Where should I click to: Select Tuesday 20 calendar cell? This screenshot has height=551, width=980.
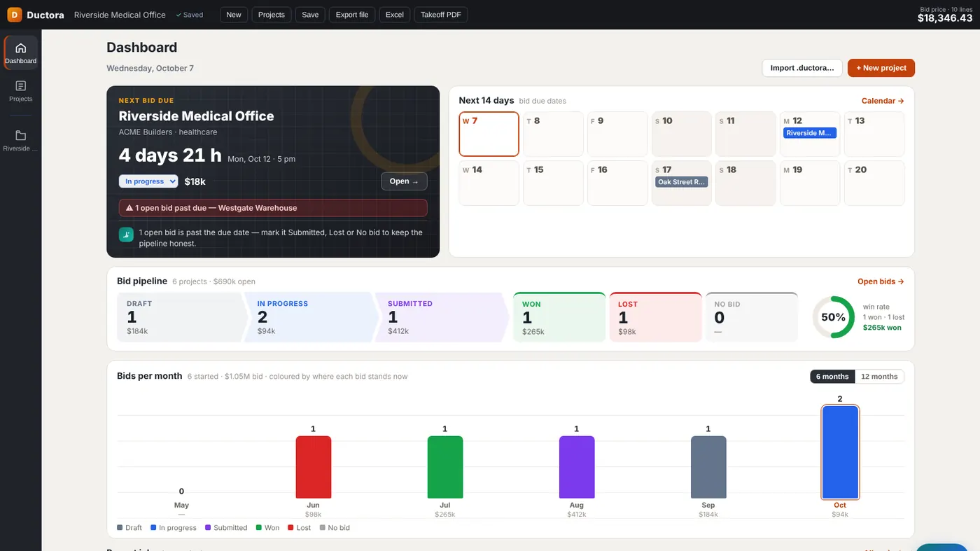(874, 183)
